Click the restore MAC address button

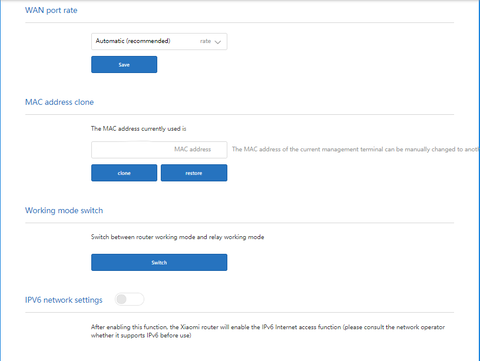coord(194,173)
